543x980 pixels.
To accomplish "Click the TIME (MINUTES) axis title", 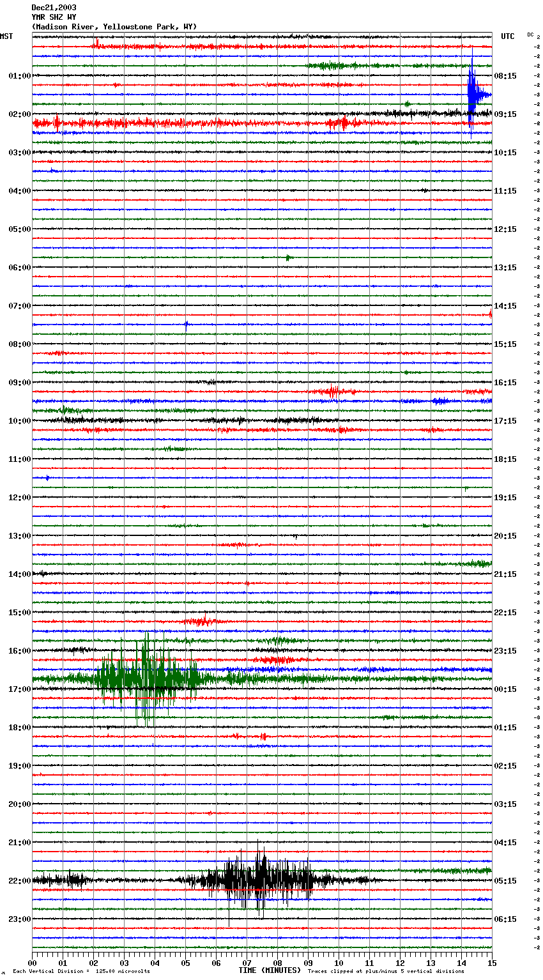I will pos(270,970).
